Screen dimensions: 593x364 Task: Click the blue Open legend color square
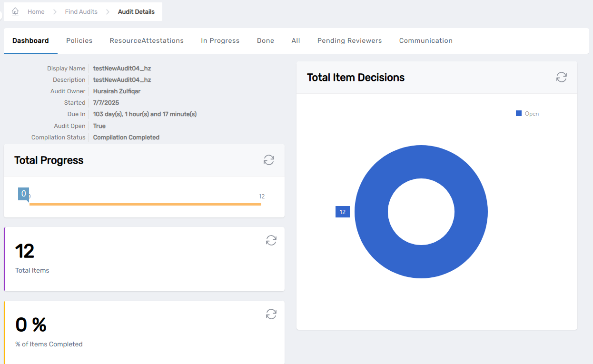point(519,113)
